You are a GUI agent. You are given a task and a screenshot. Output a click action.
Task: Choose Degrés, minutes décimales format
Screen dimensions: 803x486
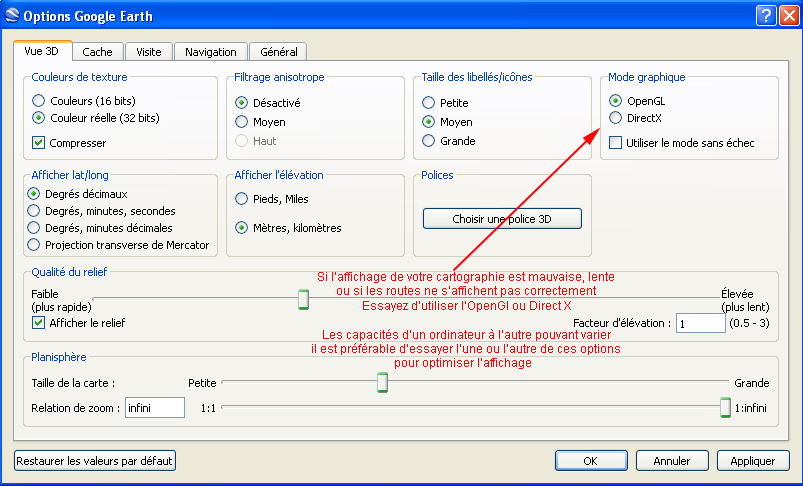coord(33,227)
